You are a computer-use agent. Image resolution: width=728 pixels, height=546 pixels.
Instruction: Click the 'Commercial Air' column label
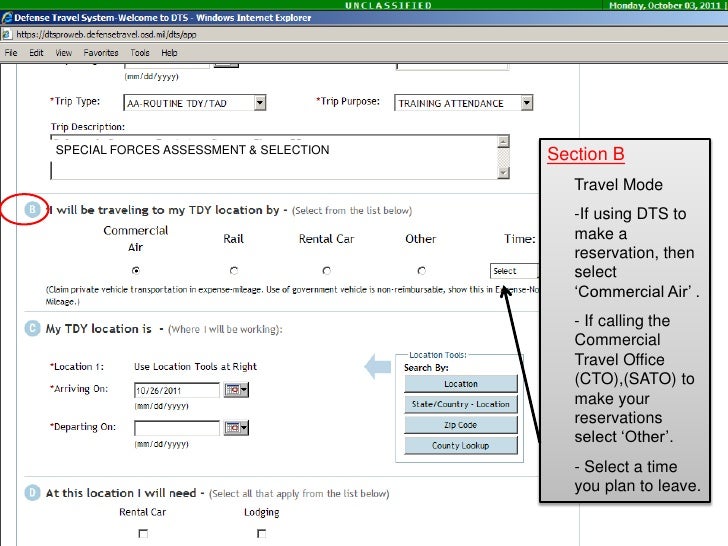(136, 239)
